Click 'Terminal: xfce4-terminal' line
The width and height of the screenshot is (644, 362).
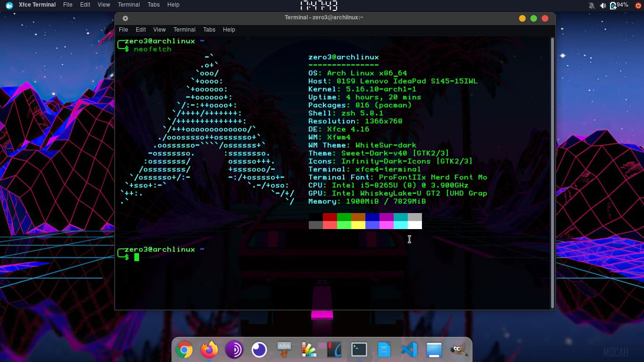click(x=365, y=169)
